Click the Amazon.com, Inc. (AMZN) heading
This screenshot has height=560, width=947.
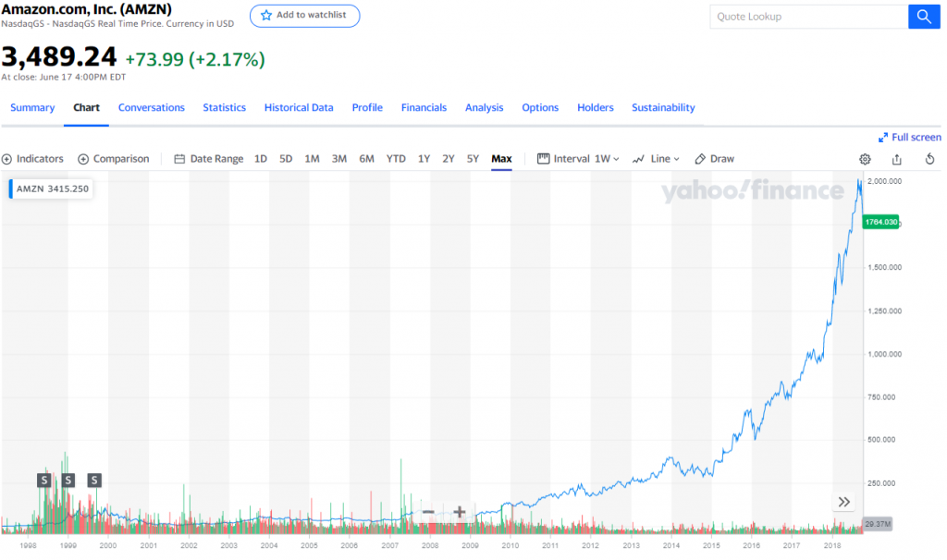pyautogui.click(x=86, y=9)
